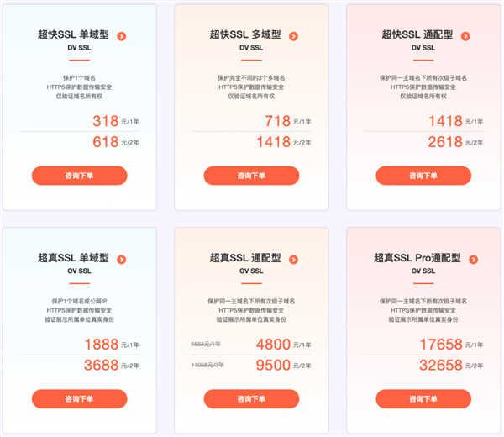Open the 超真SSL 通配型 title link
Screen dimensions: 504x437
point(245,257)
